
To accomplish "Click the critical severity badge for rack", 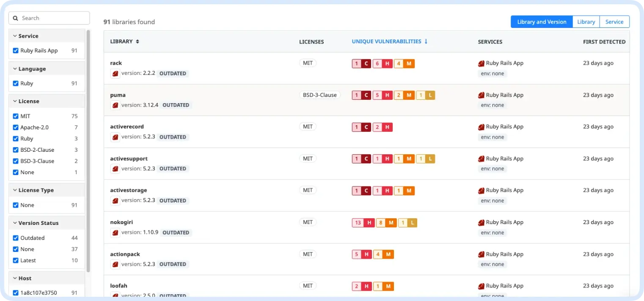I will pyautogui.click(x=361, y=64).
